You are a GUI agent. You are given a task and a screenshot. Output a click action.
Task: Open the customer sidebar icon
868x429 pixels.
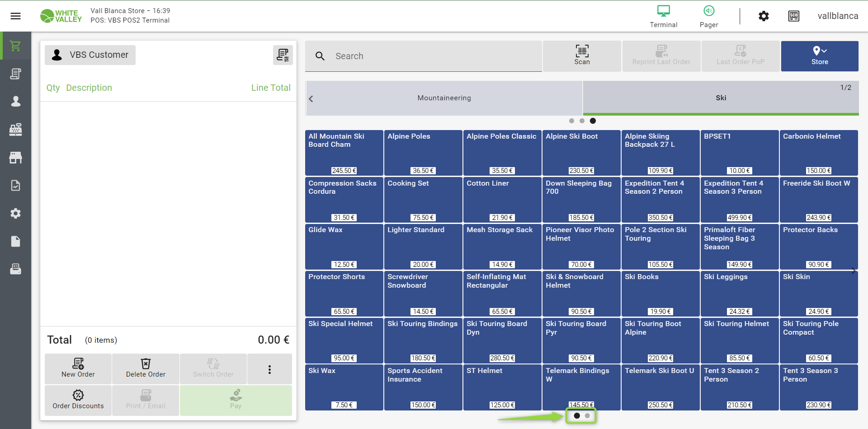click(x=15, y=102)
